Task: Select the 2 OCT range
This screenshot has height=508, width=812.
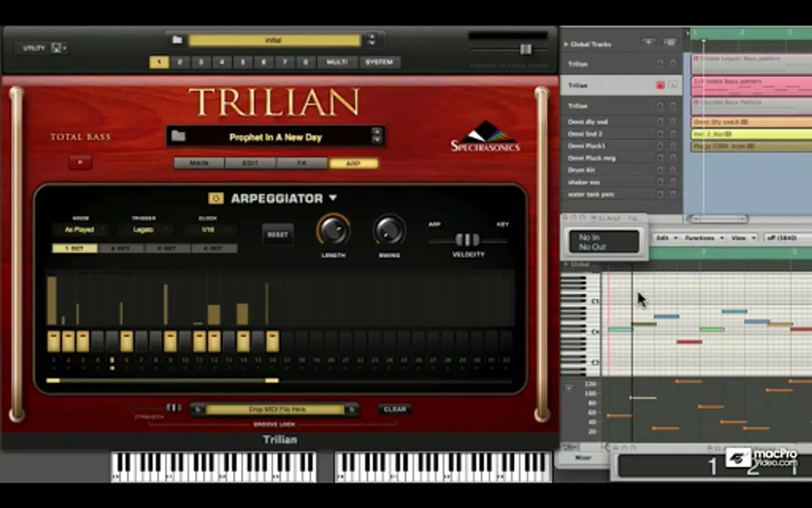Action: [121, 248]
